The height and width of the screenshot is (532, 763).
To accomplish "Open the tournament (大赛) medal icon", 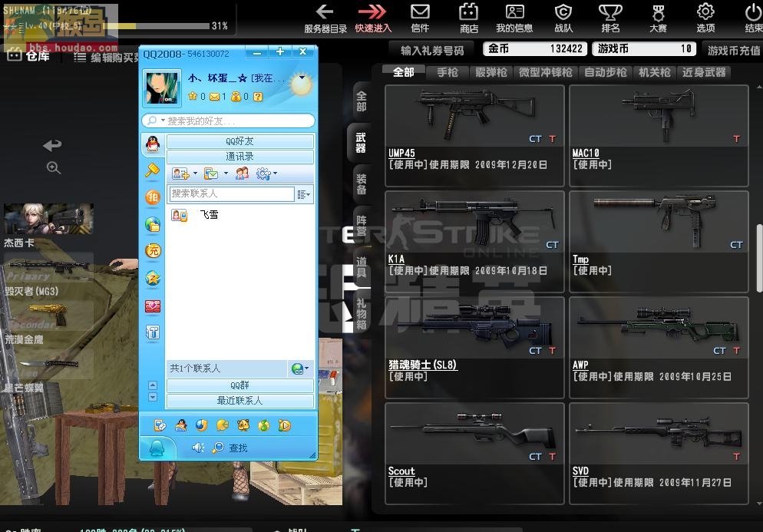I will (x=658, y=12).
